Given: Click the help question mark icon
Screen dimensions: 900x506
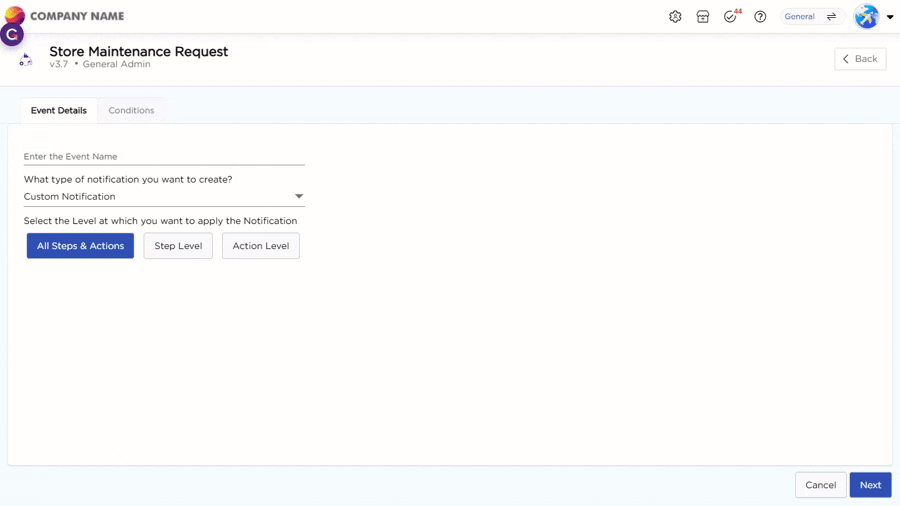Looking at the screenshot, I should point(760,17).
